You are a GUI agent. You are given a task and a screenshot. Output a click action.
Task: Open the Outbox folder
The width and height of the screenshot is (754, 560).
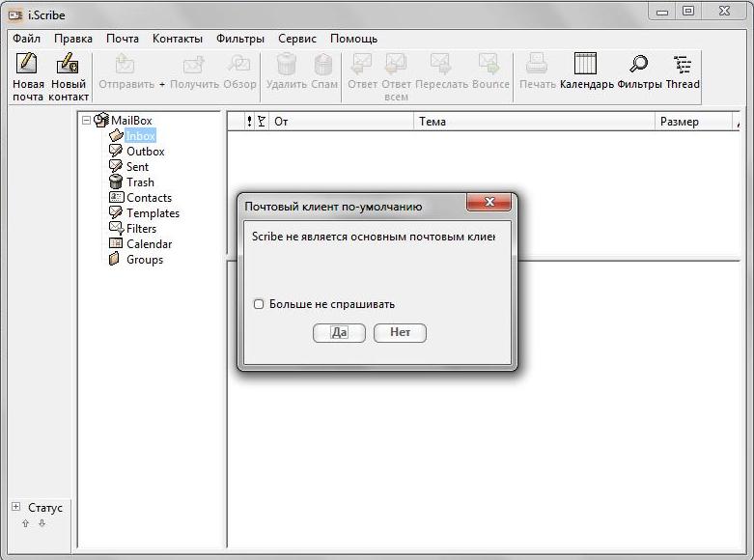coord(145,152)
